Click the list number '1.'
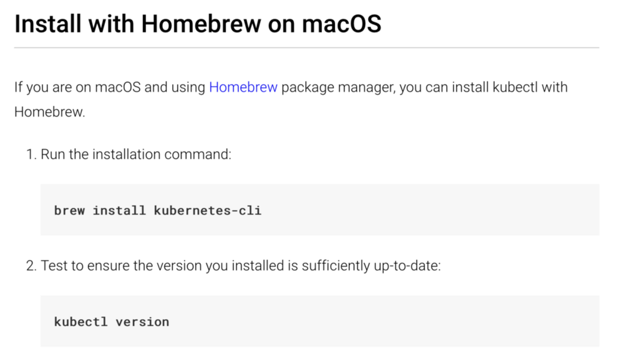 tap(31, 155)
